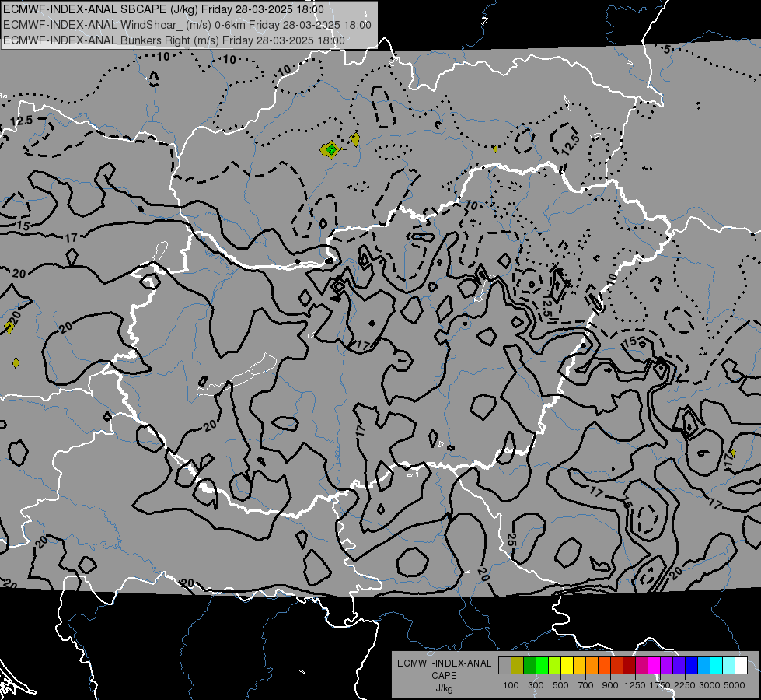Click the 1750 tick label in legend
This screenshot has width=761, height=700.
660,685
